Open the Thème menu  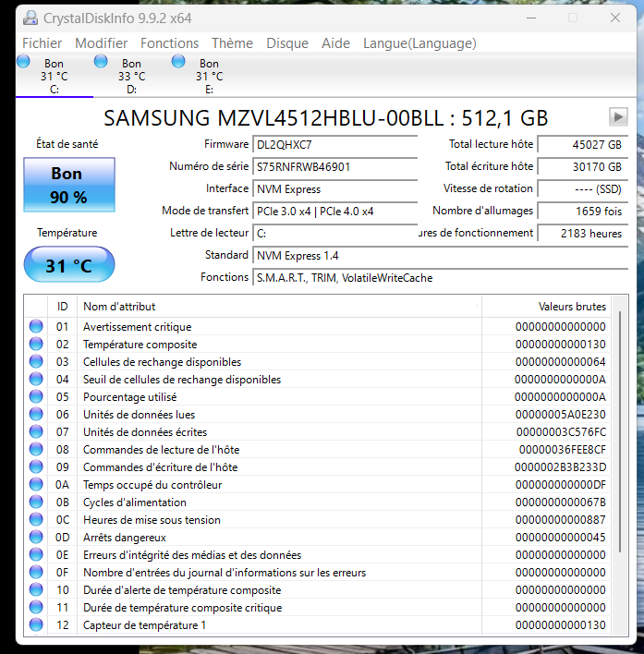pos(232,43)
